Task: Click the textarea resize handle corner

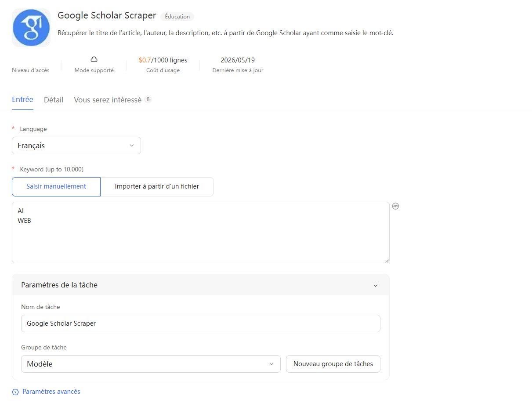Action: (x=387, y=260)
